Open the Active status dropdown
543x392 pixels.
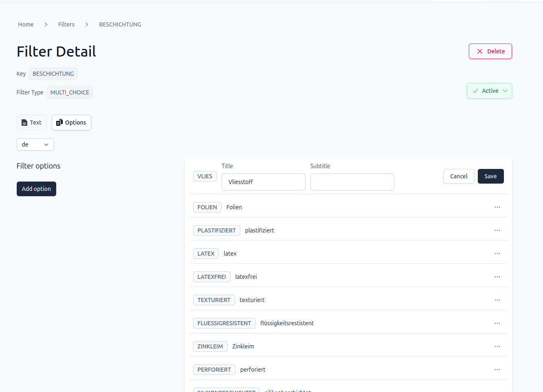coord(489,91)
